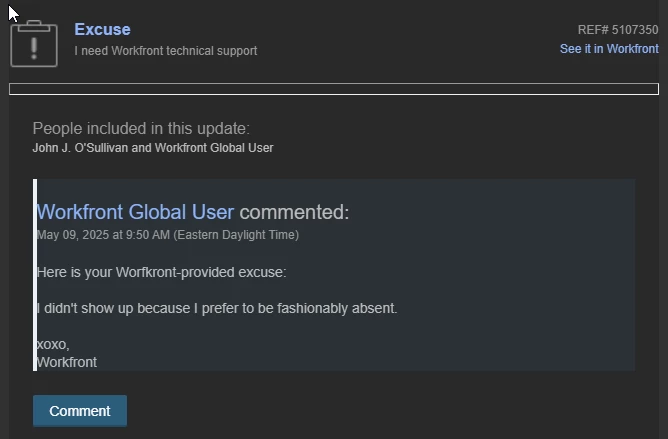
Task: Open See it in Workfront link
Action: pos(609,49)
